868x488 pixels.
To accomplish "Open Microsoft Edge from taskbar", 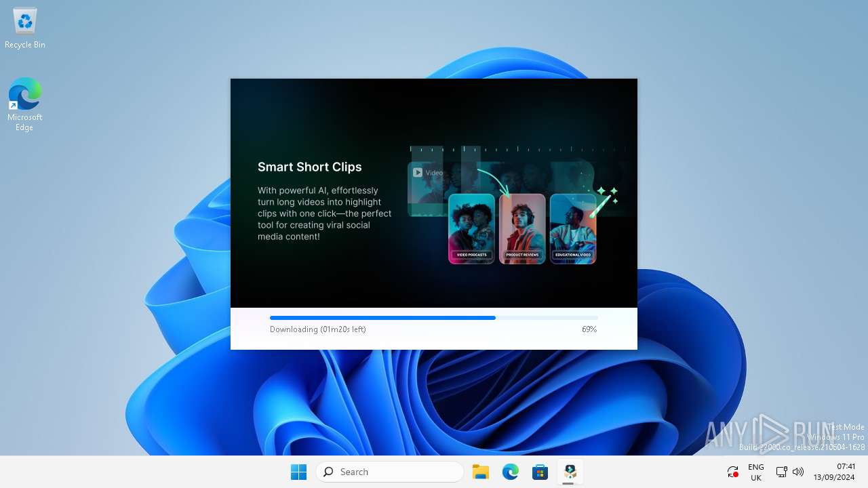I will point(511,472).
